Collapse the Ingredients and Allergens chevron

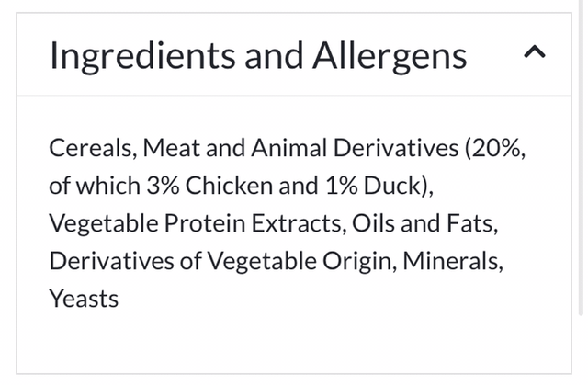pos(534,54)
